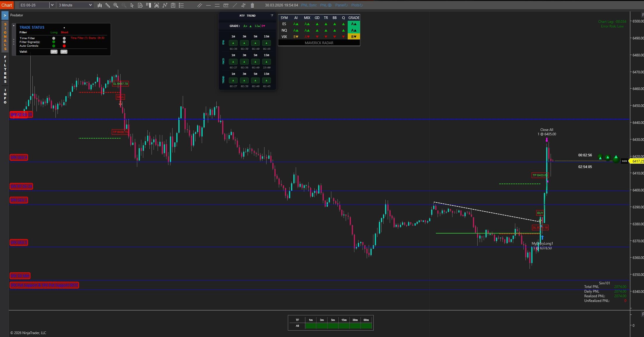
Task: Open the ES 06-26 instrument dropdown
Action: click(52, 5)
